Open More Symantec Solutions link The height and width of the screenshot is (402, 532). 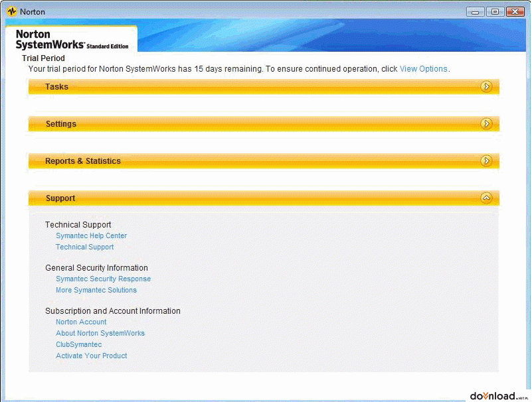tap(96, 290)
